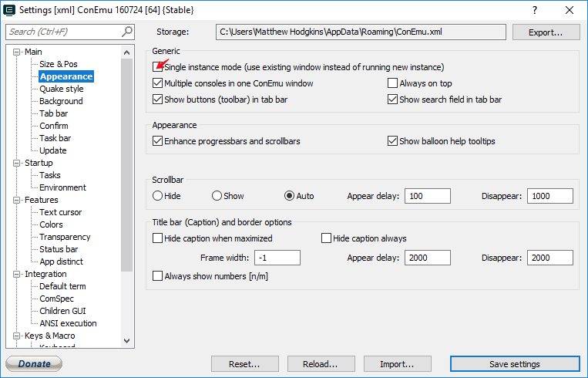
Task: Click the settings tree scrollbar down arrow
Action: click(x=127, y=340)
